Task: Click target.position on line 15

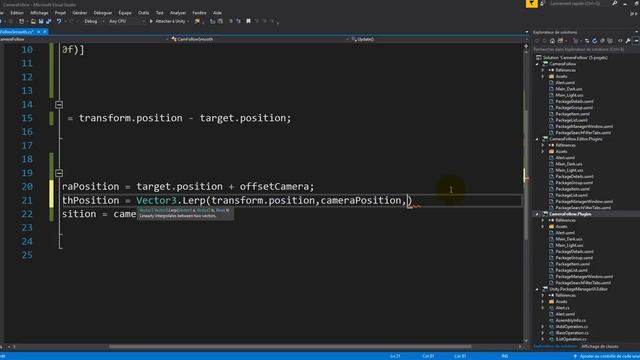Action: [x=242, y=118]
